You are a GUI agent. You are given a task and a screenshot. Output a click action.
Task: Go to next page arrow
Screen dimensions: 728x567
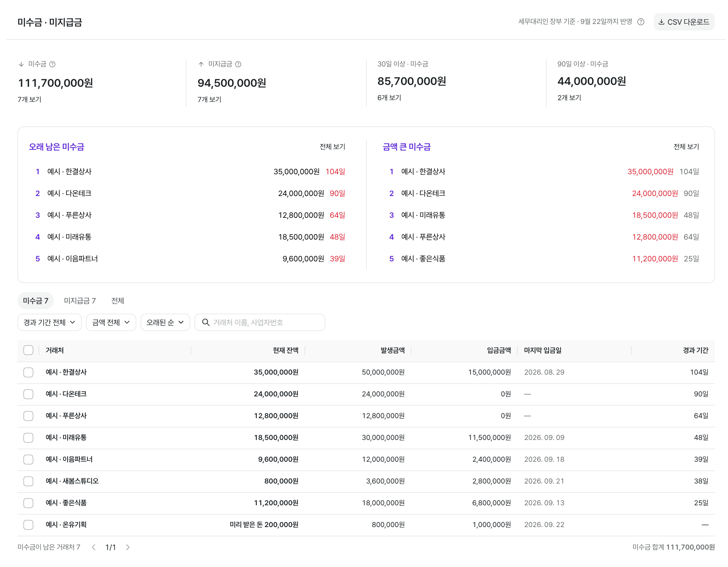click(x=128, y=547)
